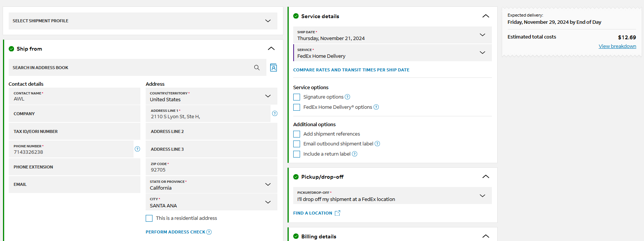Enable Signature options checkbox
The width and height of the screenshot is (644, 241).
coord(297,97)
